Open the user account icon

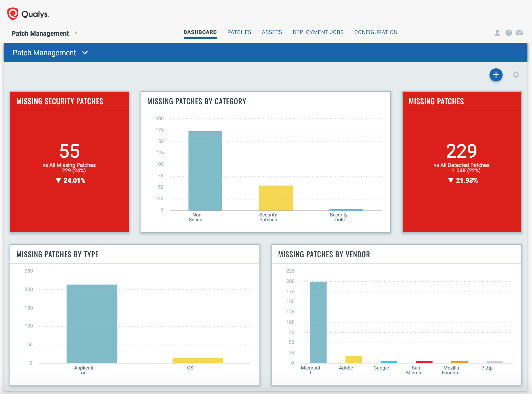(497, 33)
